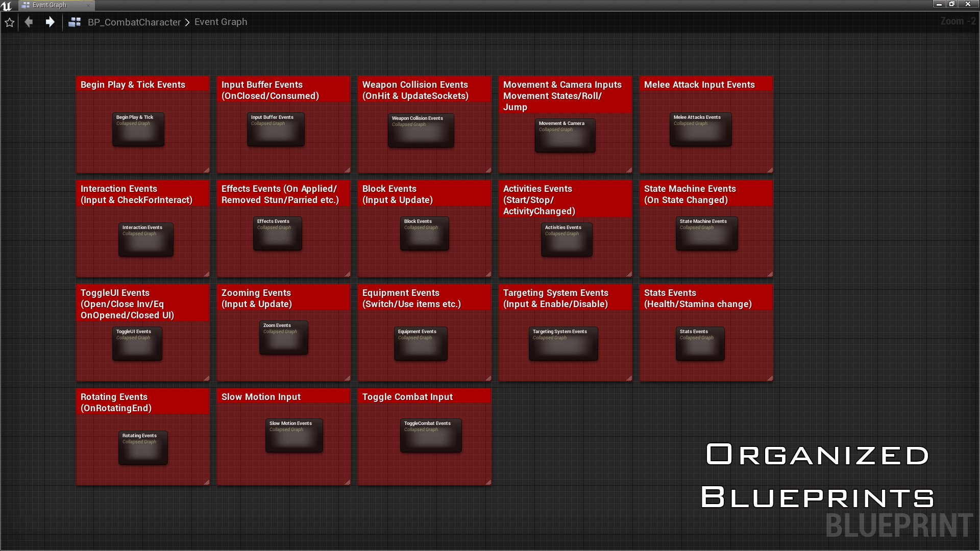
Task: Select the Stats Events collapsed graph node
Action: point(699,343)
